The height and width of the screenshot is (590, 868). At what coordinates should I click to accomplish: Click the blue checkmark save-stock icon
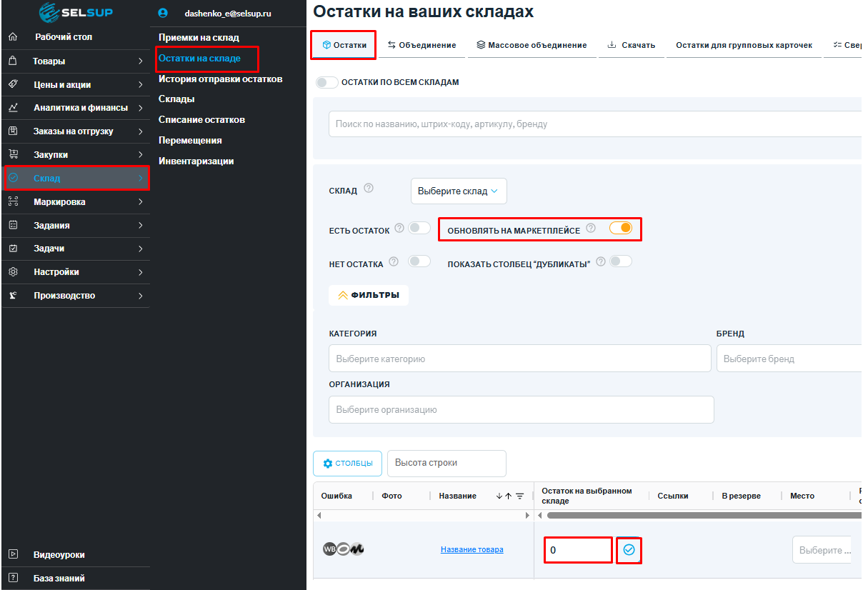629,549
